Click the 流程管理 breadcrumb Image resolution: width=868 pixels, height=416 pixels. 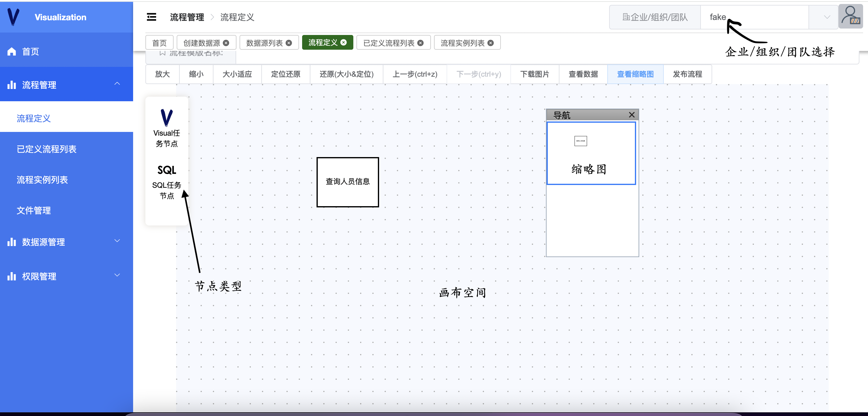[x=187, y=17]
